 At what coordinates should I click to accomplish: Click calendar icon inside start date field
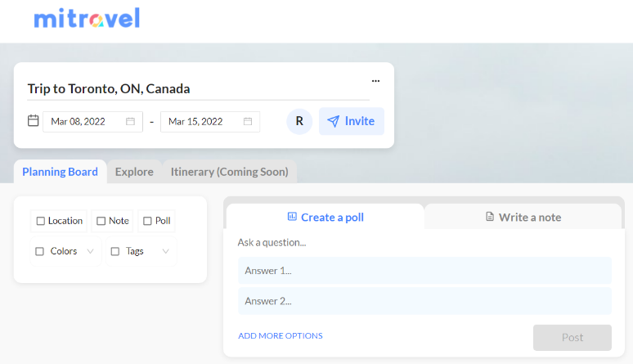pos(130,122)
